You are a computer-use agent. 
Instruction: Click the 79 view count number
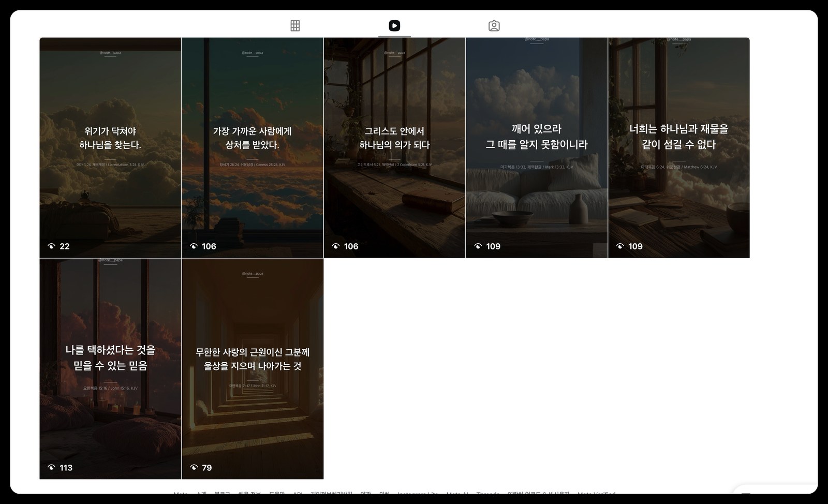click(x=207, y=468)
